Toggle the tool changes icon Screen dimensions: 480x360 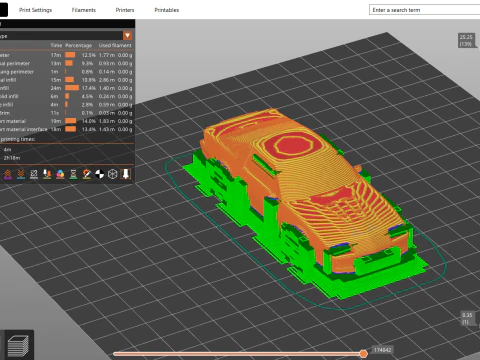pos(47,174)
